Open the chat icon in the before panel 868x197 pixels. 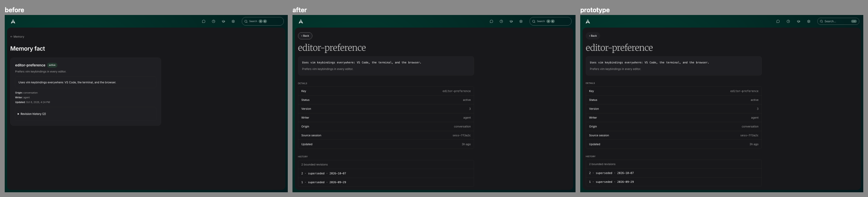click(x=204, y=21)
